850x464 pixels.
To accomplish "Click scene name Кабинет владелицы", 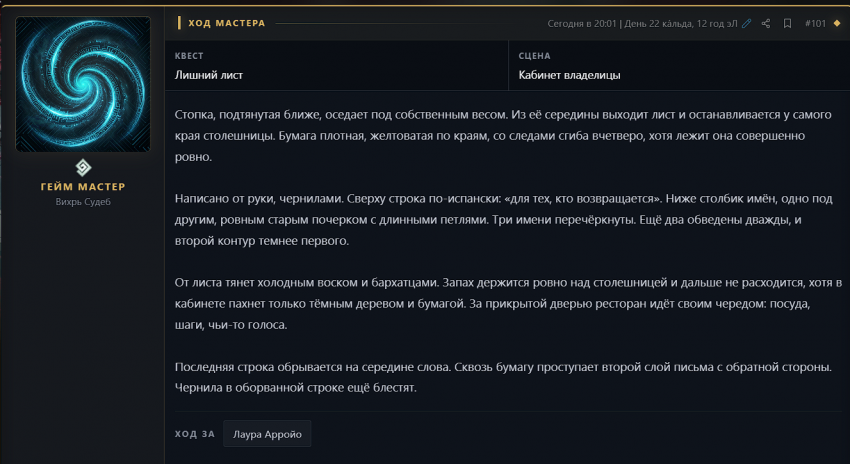I will coord(569,75).
